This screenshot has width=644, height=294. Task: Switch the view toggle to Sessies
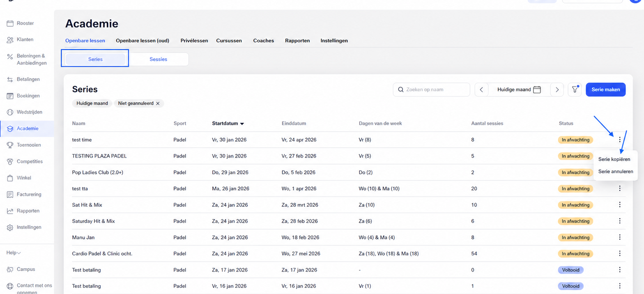coord(158,59)
